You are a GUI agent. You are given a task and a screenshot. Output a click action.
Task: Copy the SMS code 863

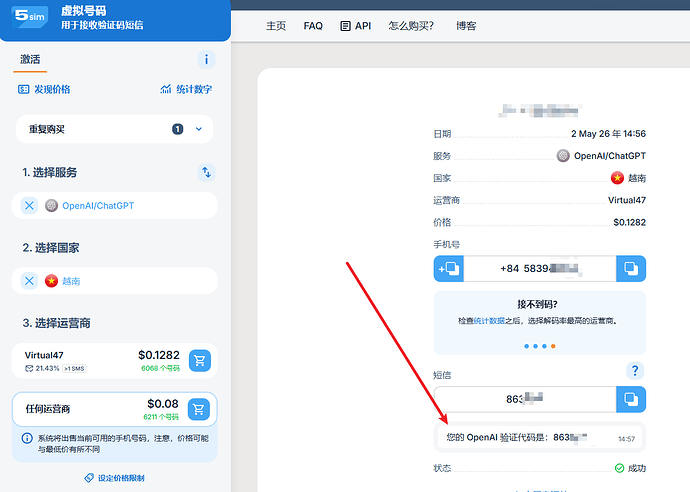click(x=631, y=399)
